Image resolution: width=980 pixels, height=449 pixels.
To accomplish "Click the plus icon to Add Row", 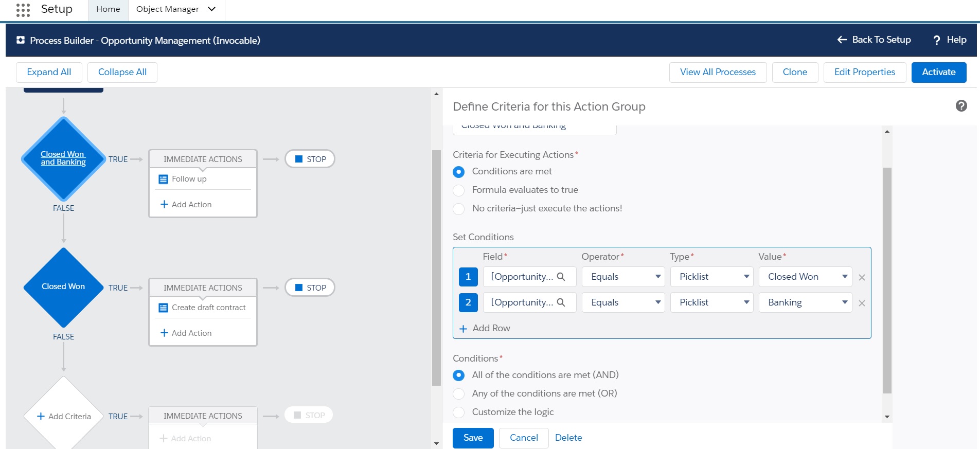I will 463,329.
